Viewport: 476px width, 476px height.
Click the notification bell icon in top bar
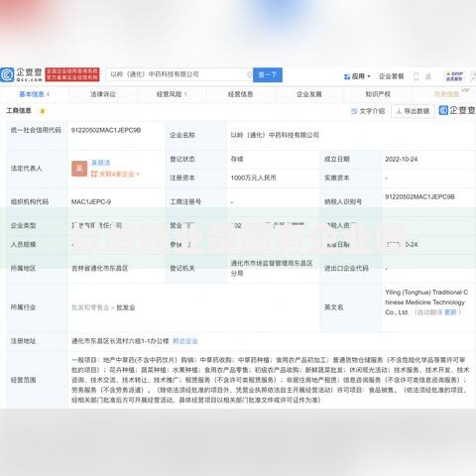click(428, 76)
